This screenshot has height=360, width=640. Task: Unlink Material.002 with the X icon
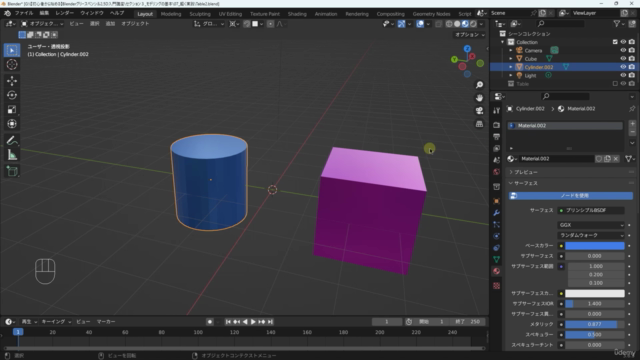click(616, 159)
